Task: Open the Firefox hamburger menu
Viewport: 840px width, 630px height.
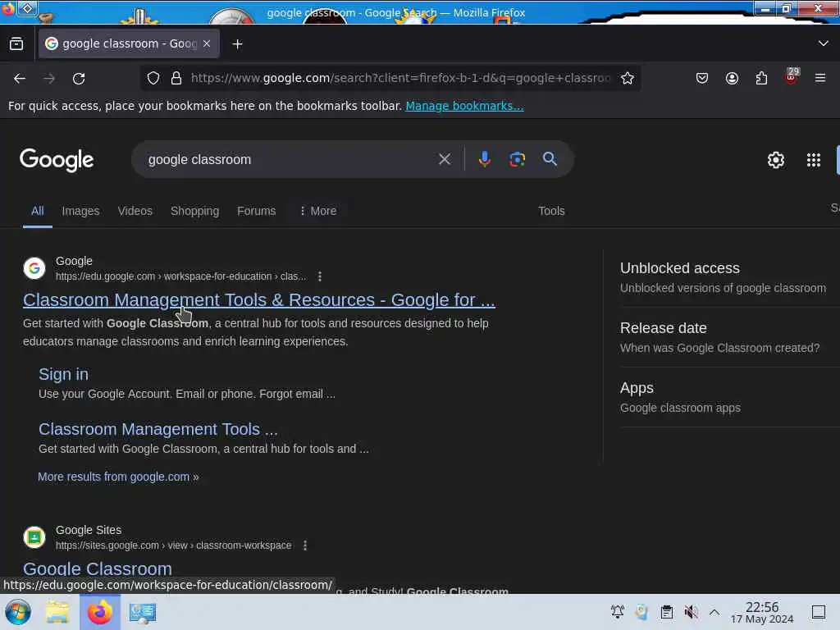Action: click(x=820, y=78)
